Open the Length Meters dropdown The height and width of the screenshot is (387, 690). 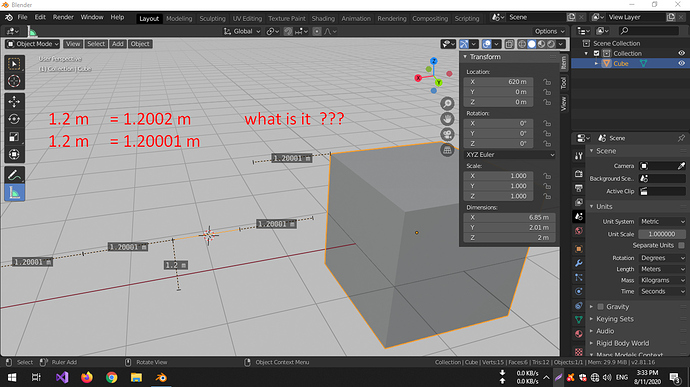662,269
